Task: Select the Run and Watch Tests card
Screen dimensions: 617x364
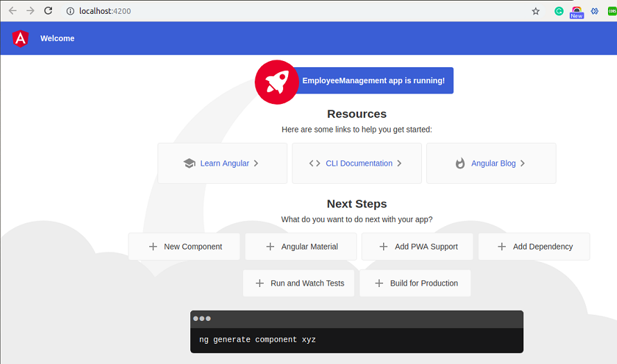Action: tap(298, 283)
